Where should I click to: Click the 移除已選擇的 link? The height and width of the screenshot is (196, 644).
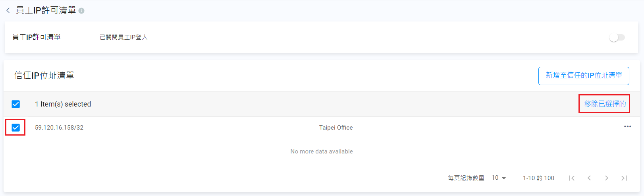pyautogui.click(x=604, y=104)
